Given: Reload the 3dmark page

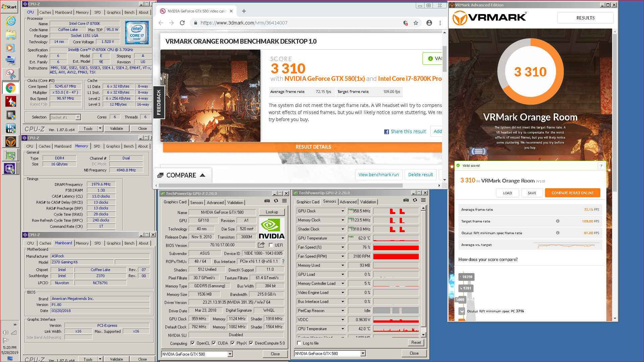Looking at the screenshot, I should [182, 23].
